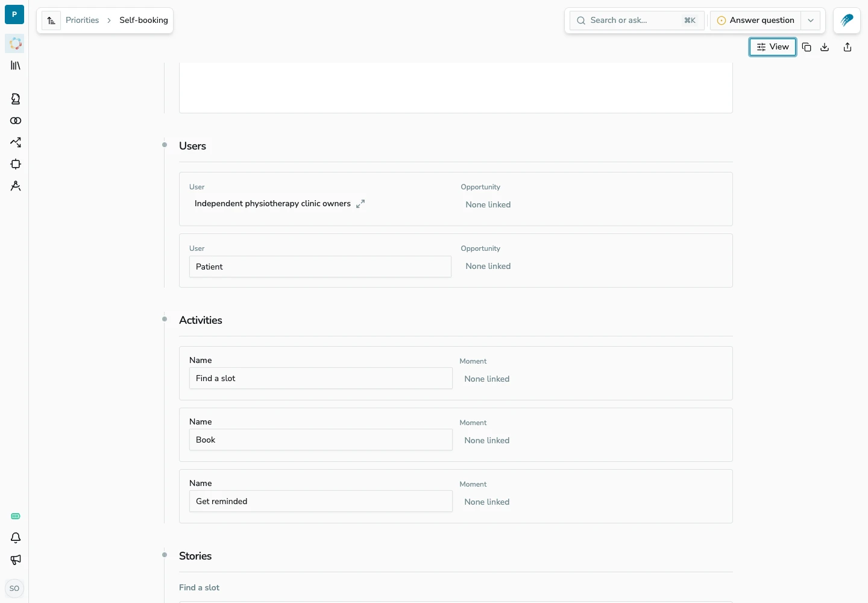Expand Independent physiotherapy clinic owners user
868x603 pixels.
360,204
